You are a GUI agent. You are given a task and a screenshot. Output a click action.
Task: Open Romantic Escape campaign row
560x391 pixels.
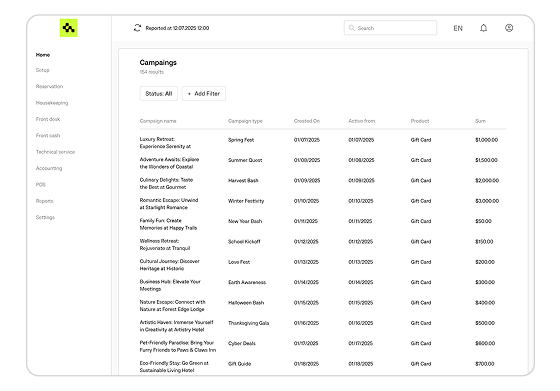(x=323, y=204)
